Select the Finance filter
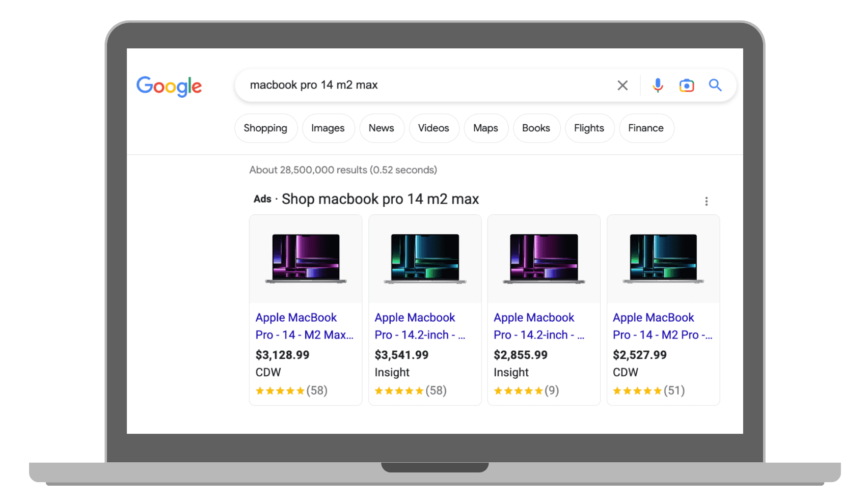 [646, 128]
